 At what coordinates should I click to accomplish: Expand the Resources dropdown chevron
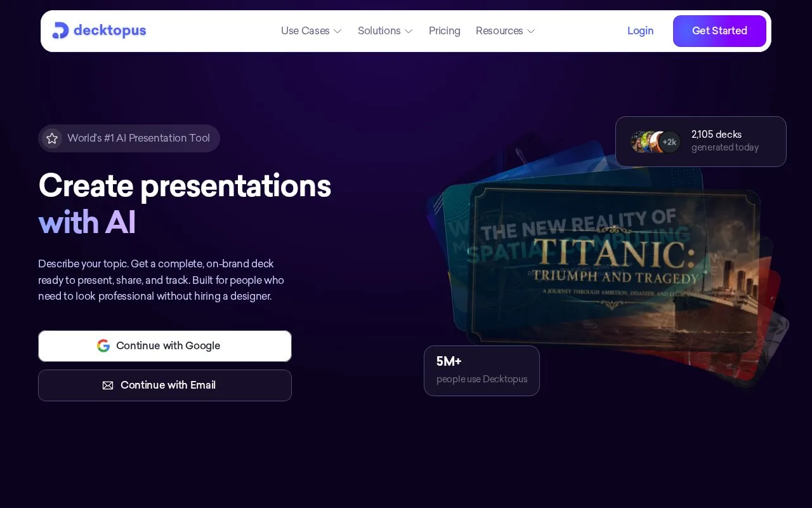coord(531,31)
